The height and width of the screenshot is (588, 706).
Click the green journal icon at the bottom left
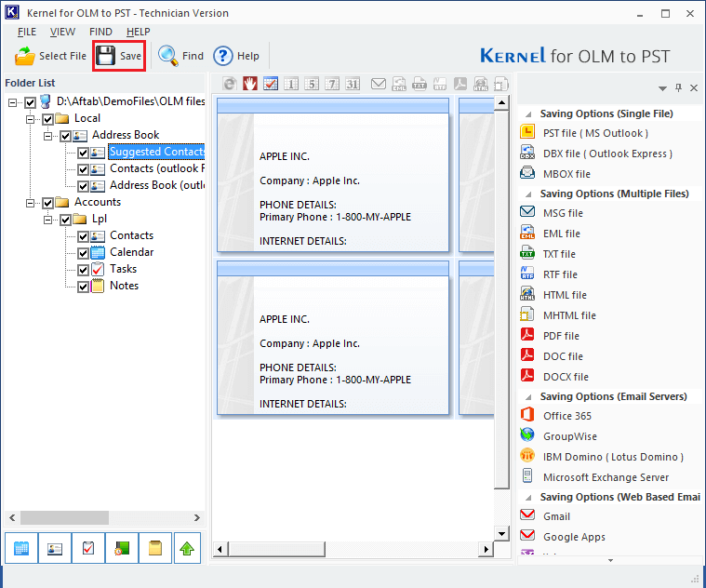click(x=122, y=548)
